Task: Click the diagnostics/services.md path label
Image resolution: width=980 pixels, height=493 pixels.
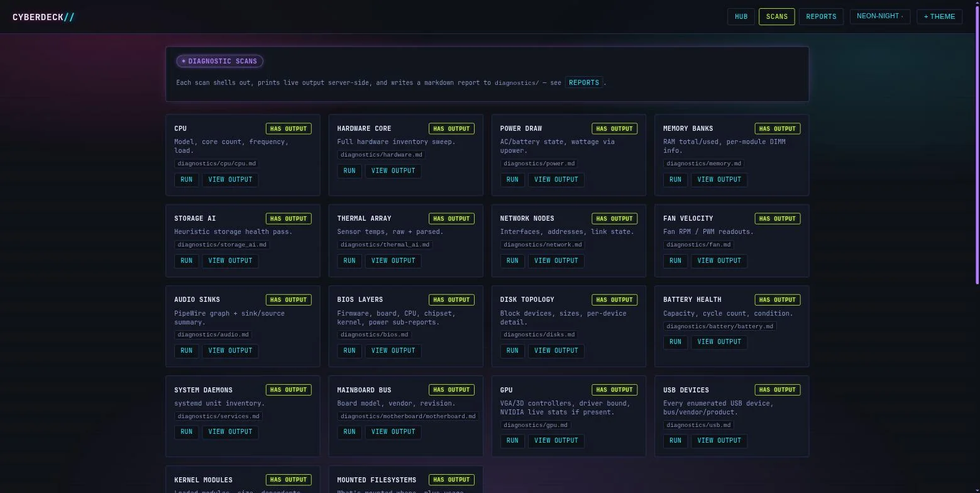Action: pyautogui.click(x=218, y=416)
